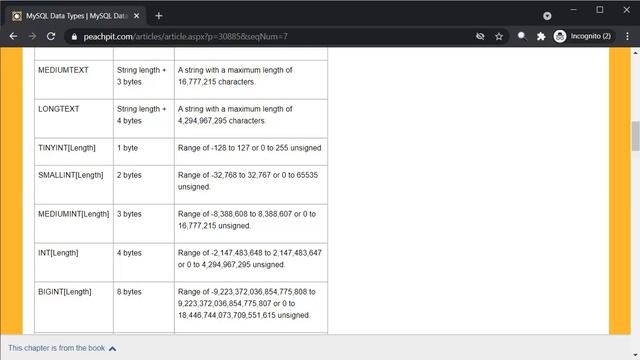
Task: Click the '2 bytes' size cell
Action: click(x=144, y=184)
